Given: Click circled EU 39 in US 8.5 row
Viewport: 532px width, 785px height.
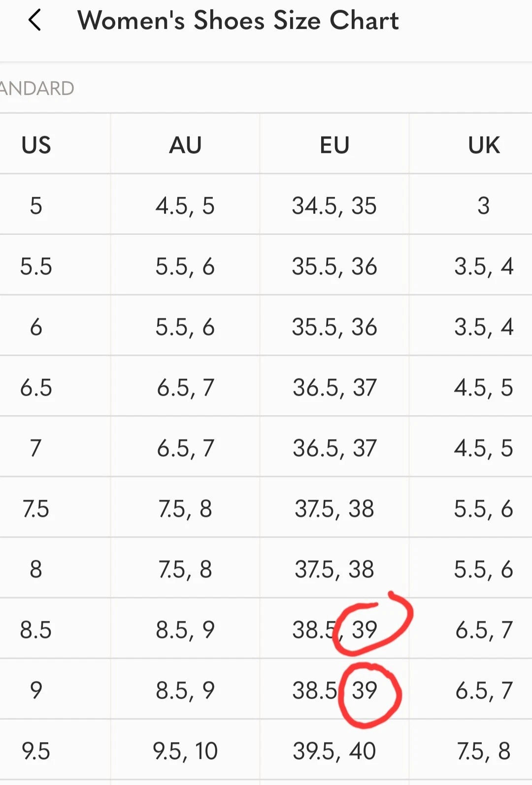Looking at the screenshot, I should click(365, 630).
